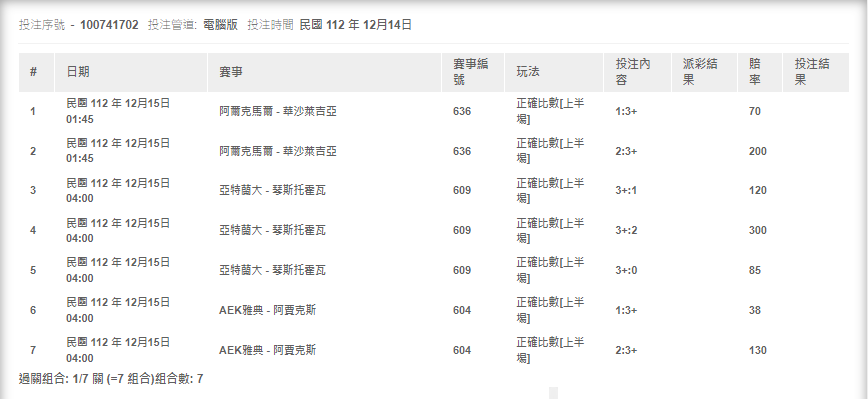Click event number 604 in row 6
Screen dimensions: 868x399
462,310
